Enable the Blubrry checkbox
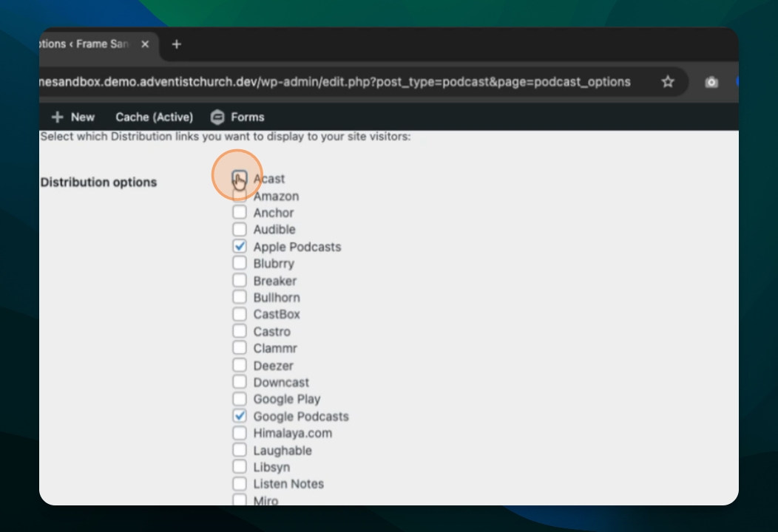778x532 pixels. click(240, 263)
